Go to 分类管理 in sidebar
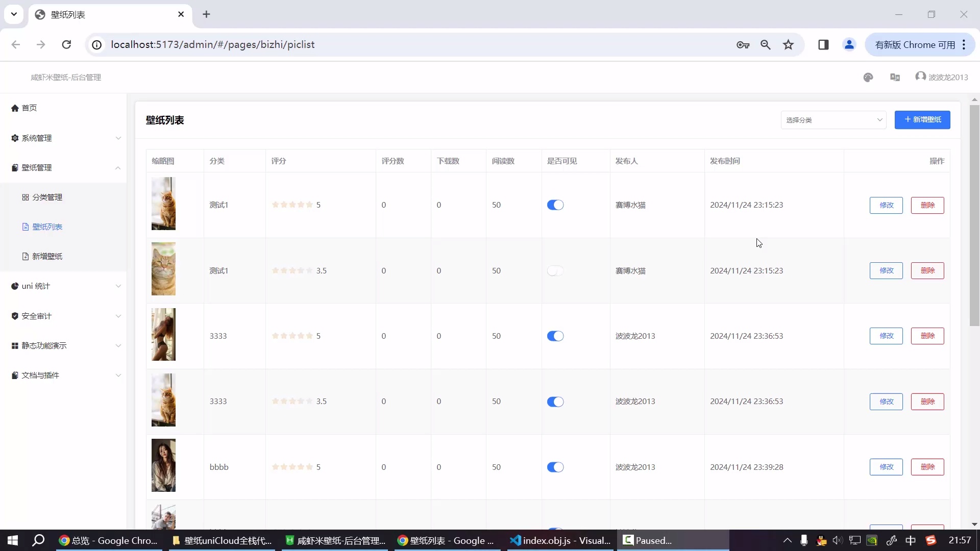The width and height of the screenshot is (980, 551). (47, 197)
